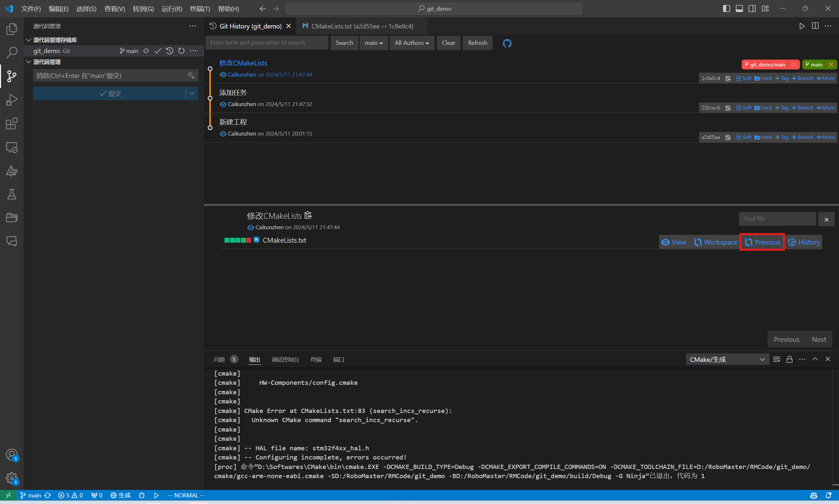Open the Search view in activity bar
The height and width of the screenshot is (504, 839).
click(x=11, y=52)
